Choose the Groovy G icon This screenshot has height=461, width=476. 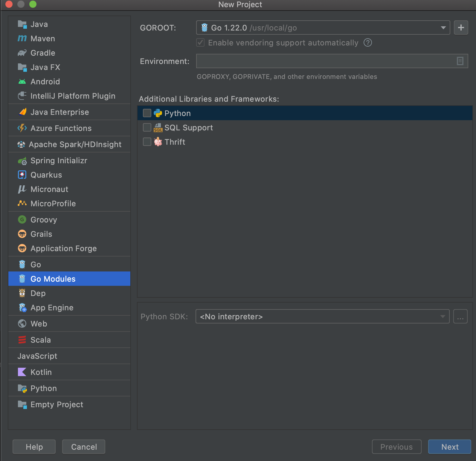[x=22, y=220]
